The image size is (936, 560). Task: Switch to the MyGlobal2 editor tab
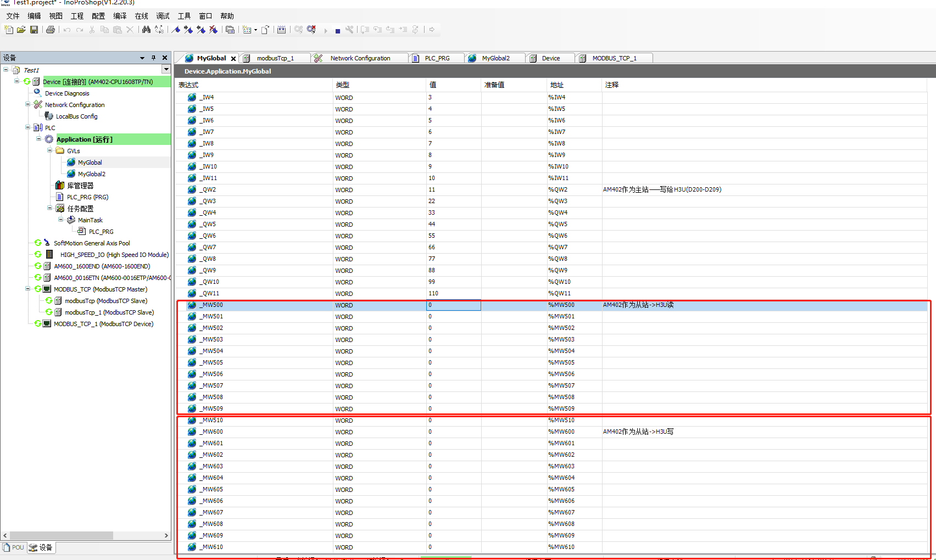coord(495,58)
